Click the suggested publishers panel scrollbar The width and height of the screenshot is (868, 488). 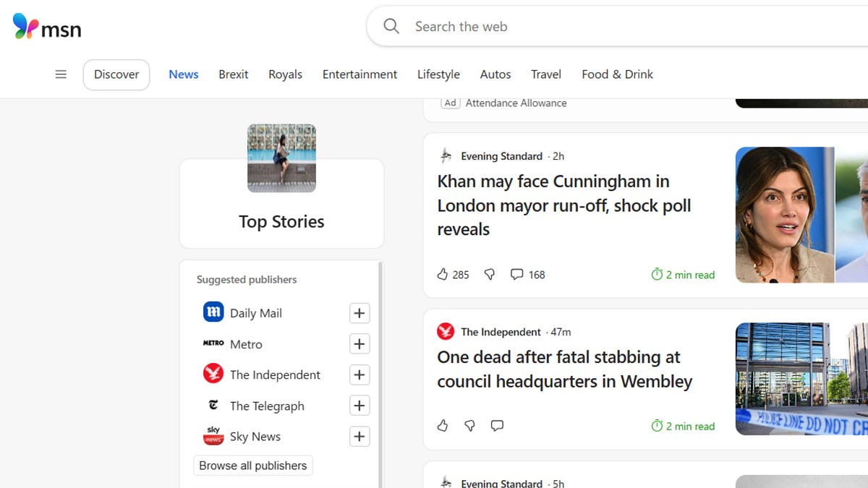point(380,374)
